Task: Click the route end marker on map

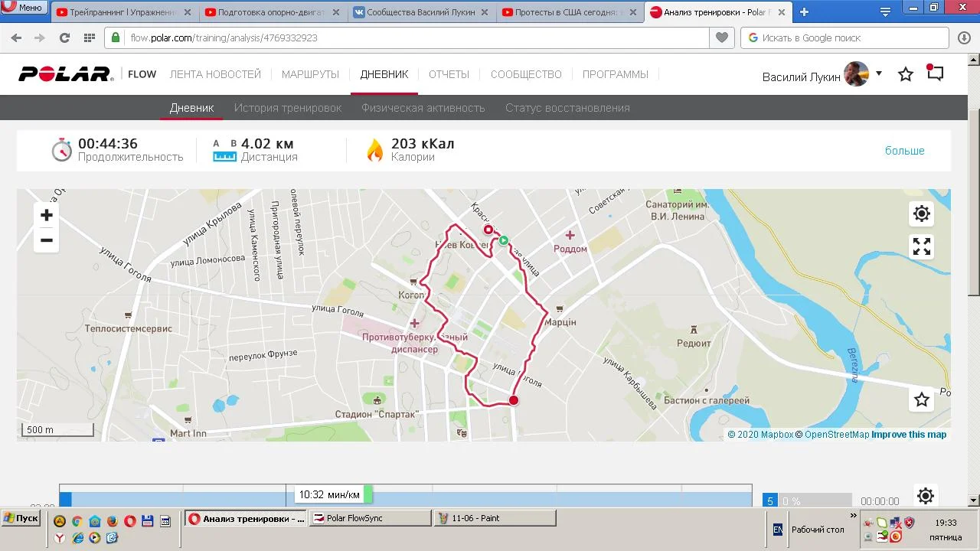Action: point(488,230)
